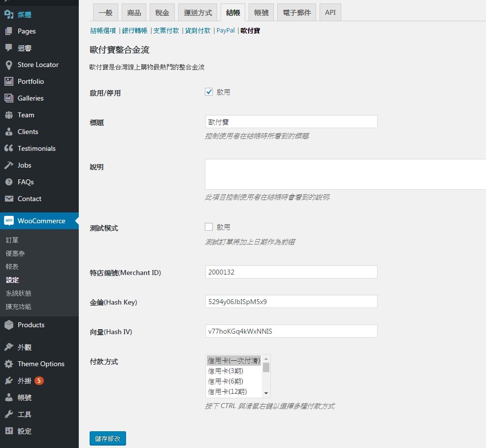Open the 歐付寶 settings link
Image resolution: width=486 pixels, height=448 pixels.
click(x=250, y=31)
